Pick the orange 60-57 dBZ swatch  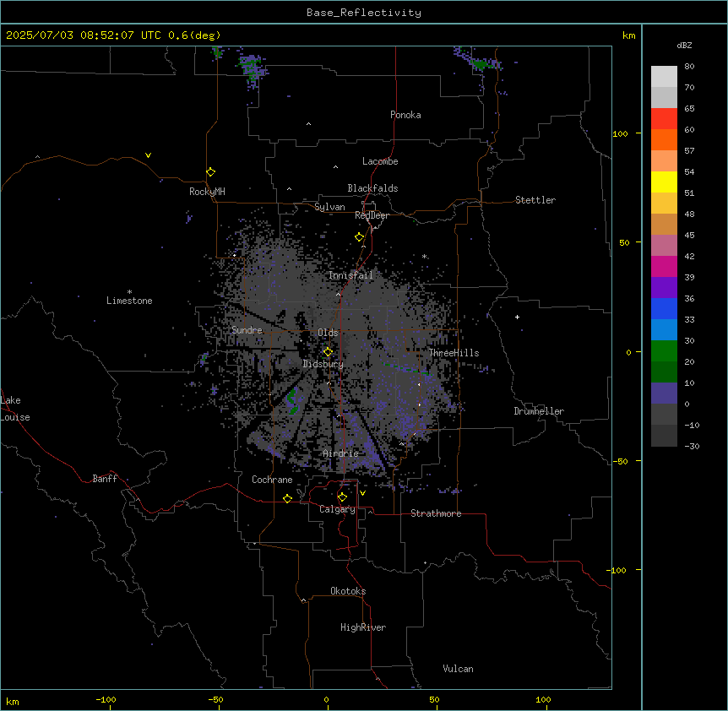(x=664, y=139)
